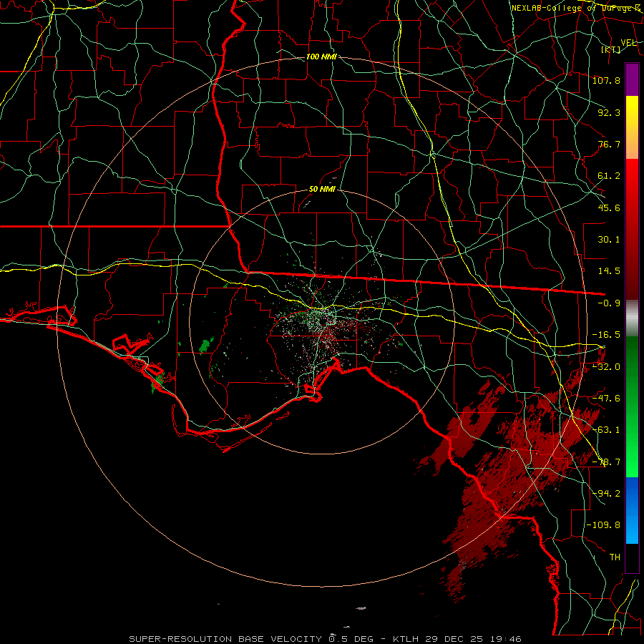
Task: Click the gray near-zero segment of the color bar
Action: [632, 318]
